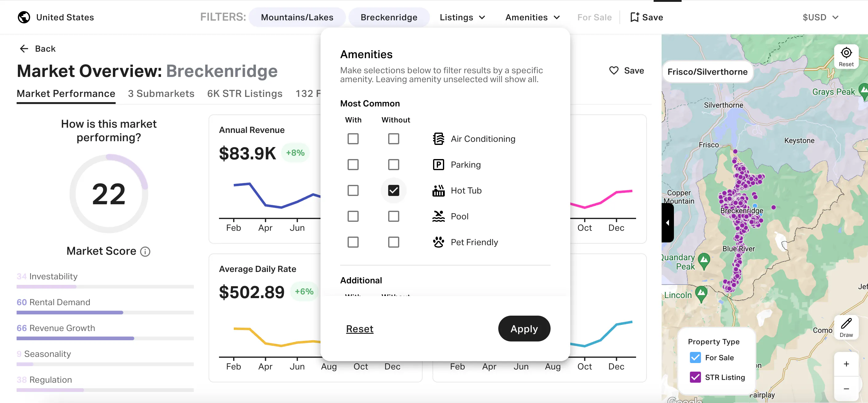Click the Quandary Peak mountain marker
868x403 pixels.
click(703, 261)
